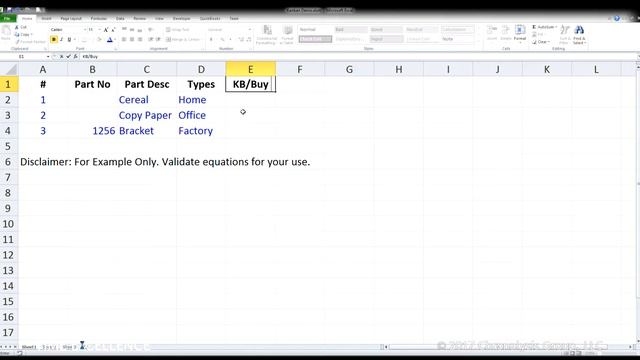
Task: Open Sort & Filter
Action: pos(565,34)
